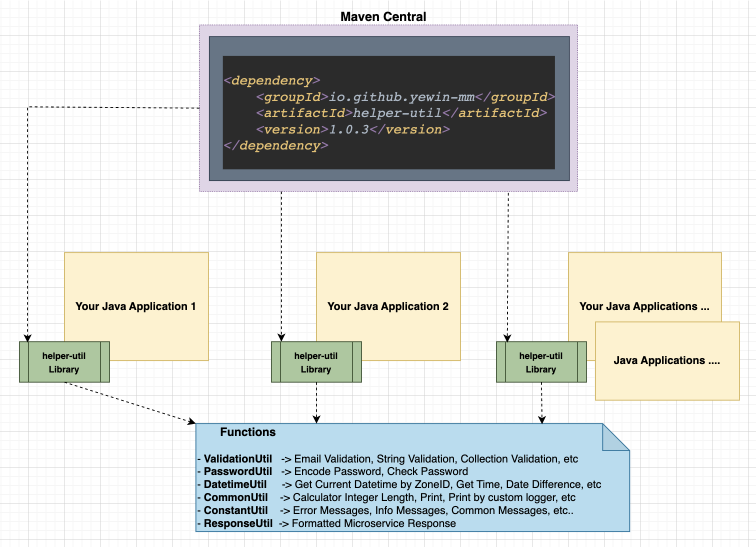Click the Functions heading in note
756x547 pixels.
pyautogui.click(x=248, y=432)
